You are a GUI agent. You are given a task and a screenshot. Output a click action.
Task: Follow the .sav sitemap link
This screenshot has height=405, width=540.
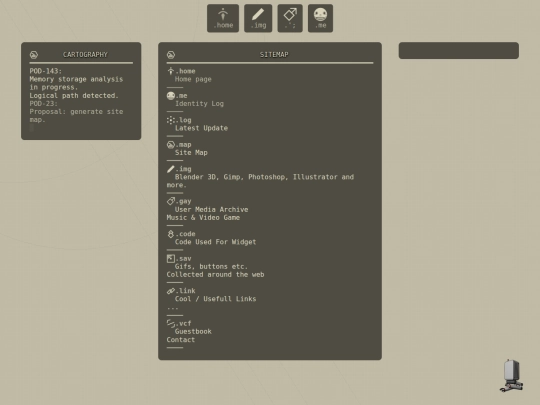(x=183, y=258)
